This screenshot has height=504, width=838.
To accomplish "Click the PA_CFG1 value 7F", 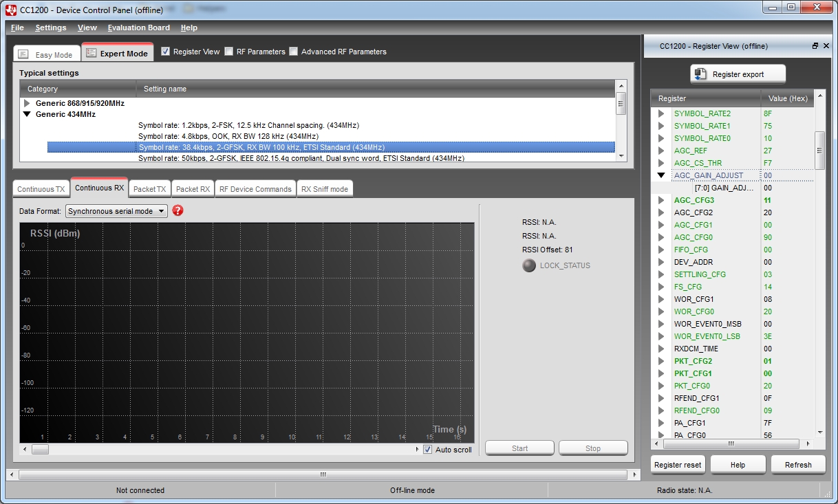I will pos(768,423).
